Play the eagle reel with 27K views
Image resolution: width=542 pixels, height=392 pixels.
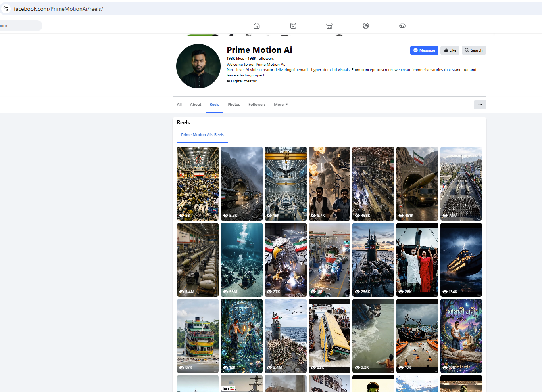(286, 260)
